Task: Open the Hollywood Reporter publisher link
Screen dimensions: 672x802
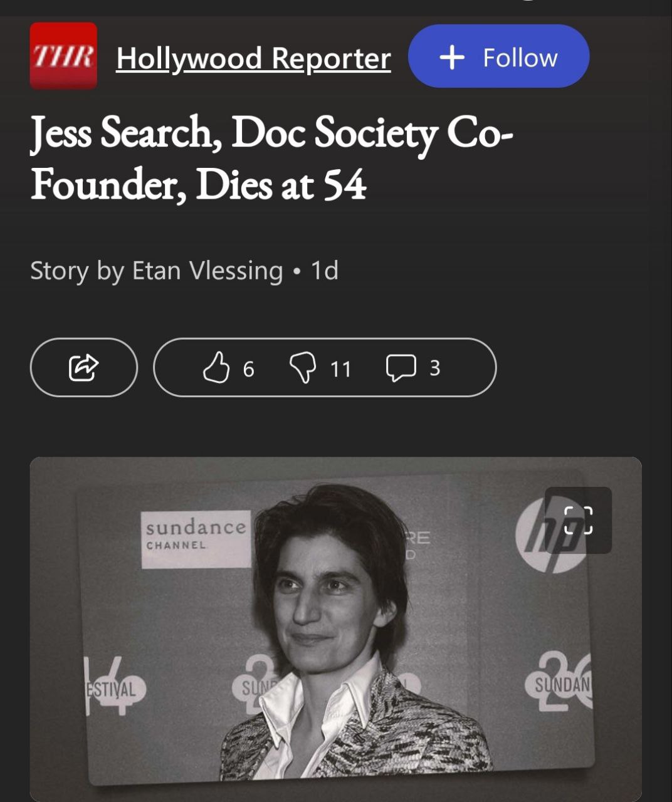Action: click(253, 58)
